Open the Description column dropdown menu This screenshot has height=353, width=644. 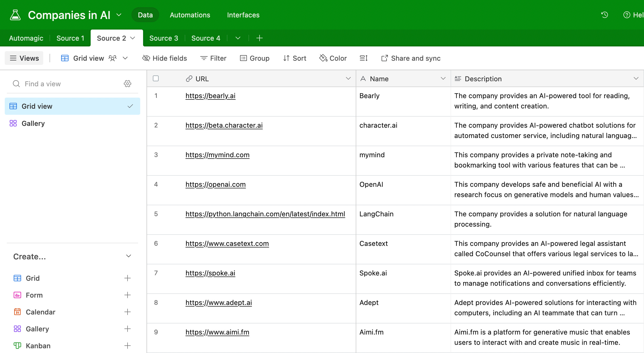coord(636,78)
